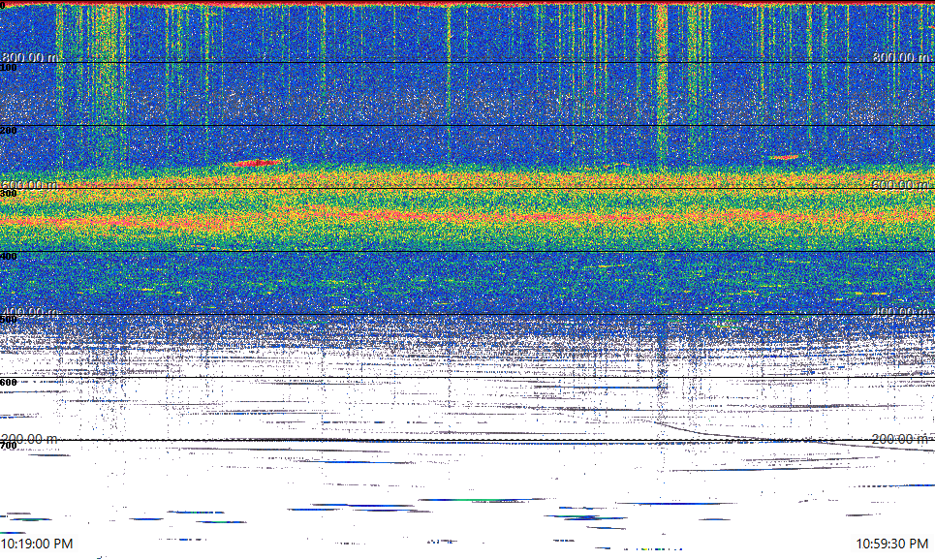
Task: Select the 400 depth grid line label
Action: pos(9,257)
